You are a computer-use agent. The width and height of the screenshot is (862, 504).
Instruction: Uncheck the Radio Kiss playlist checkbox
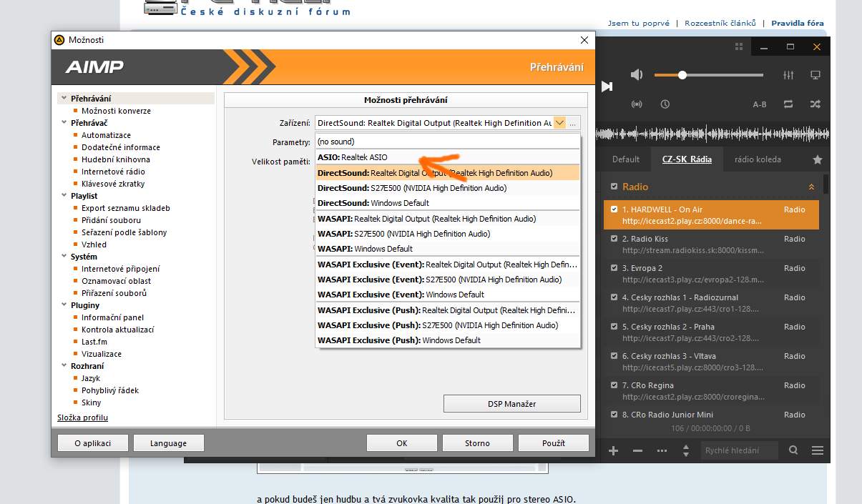[614, 239]
